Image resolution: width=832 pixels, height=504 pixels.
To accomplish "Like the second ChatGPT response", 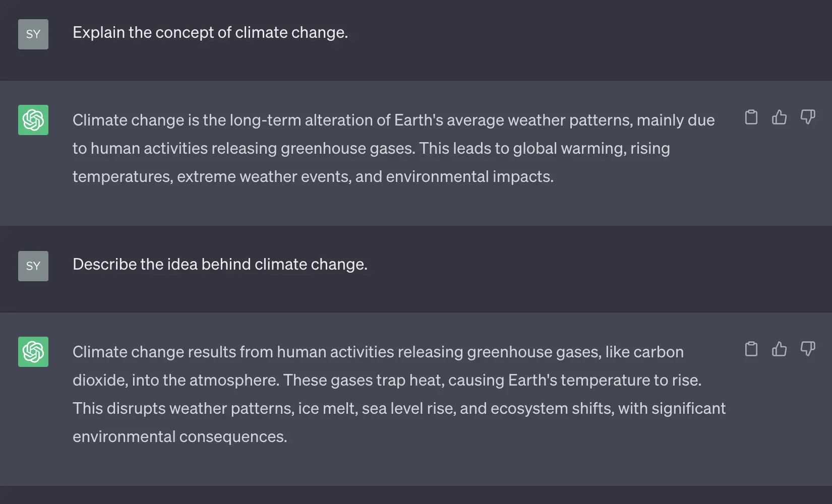I will 779,349.
